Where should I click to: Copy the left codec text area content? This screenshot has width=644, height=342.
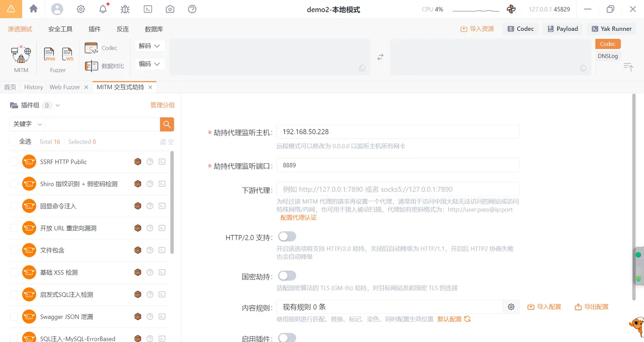click(362, 68)
